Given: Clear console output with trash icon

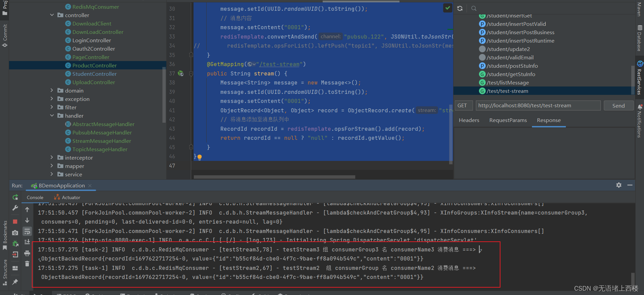Looking at the screenshot, I should tap(27, 264).
